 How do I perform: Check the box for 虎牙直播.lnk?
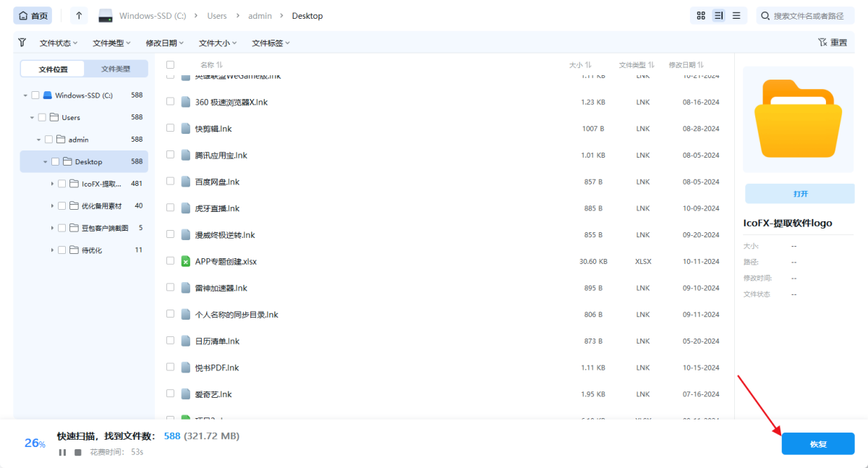click(171, 208)
